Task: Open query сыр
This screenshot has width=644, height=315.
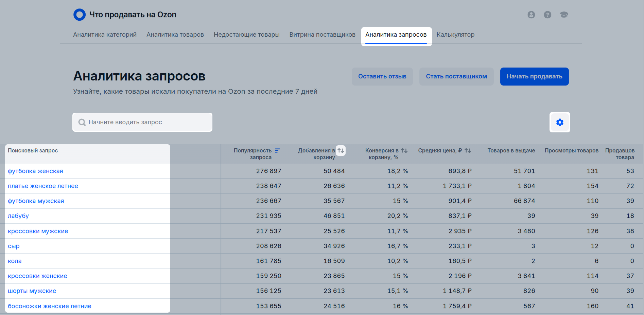Action: tap(14, 246)
